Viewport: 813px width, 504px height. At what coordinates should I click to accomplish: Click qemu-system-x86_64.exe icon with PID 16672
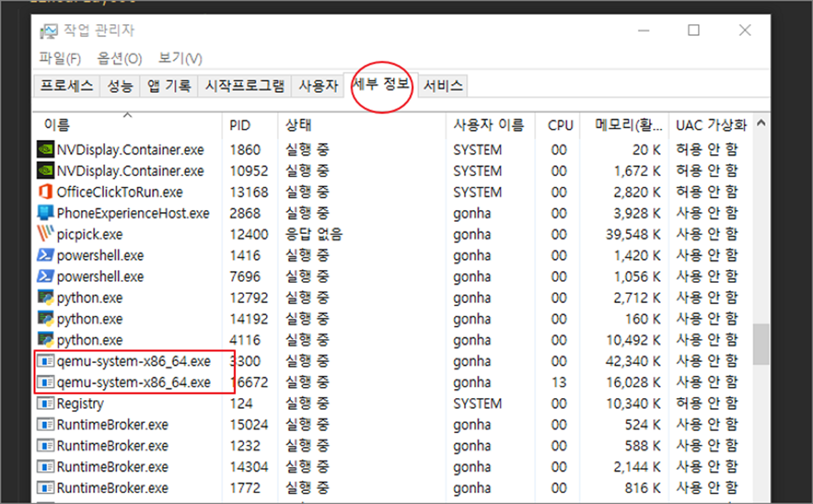click(x=47, y=382)
